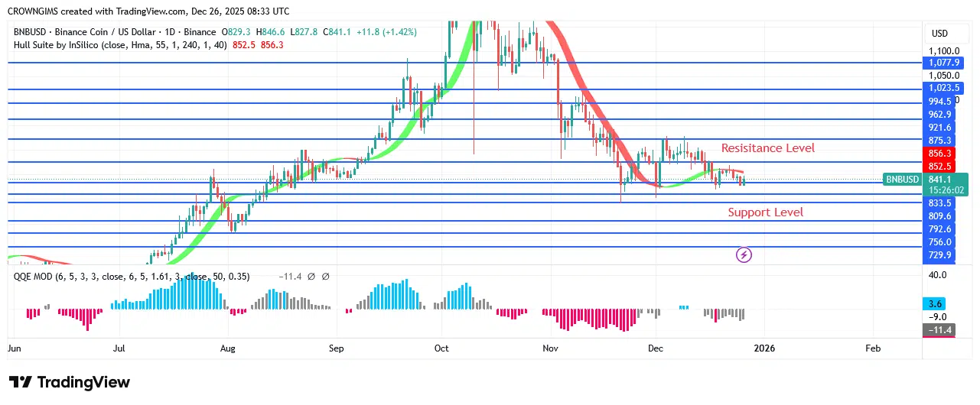Viewport: 980px width, 405px height.
Task: Click the first null symbol after -11.4
Action: coord(313,277)
